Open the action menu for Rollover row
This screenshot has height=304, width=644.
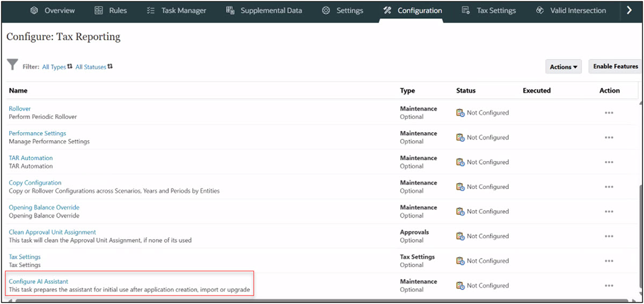[x=609, y=113]
